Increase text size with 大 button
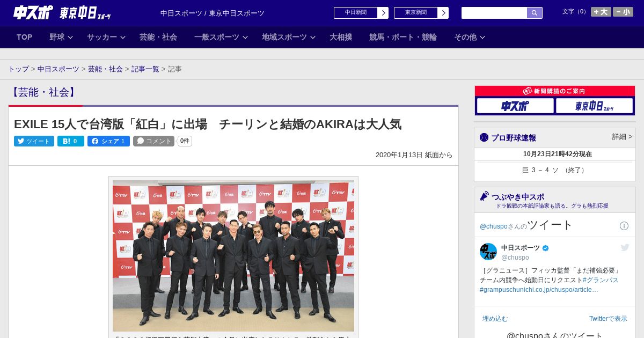 601,12
